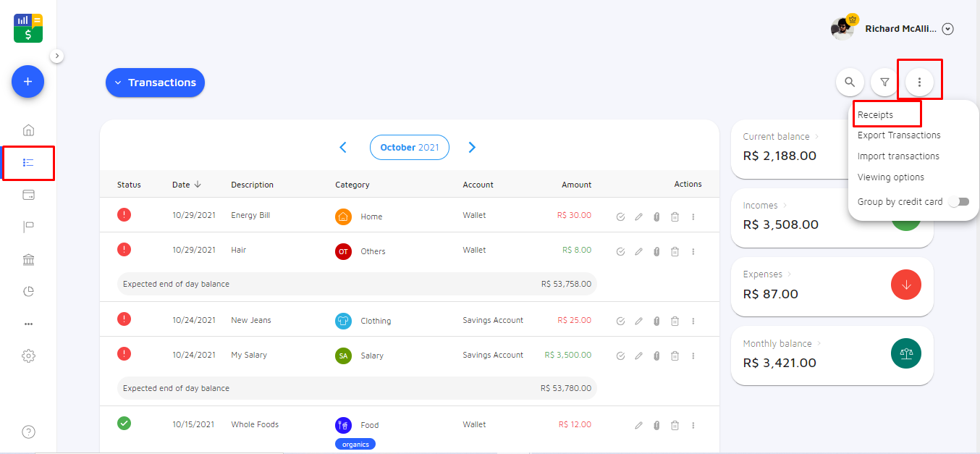Open the Transactions dropdown button
980x454 pixels.
pyautogui.click(x=155, y=83)
